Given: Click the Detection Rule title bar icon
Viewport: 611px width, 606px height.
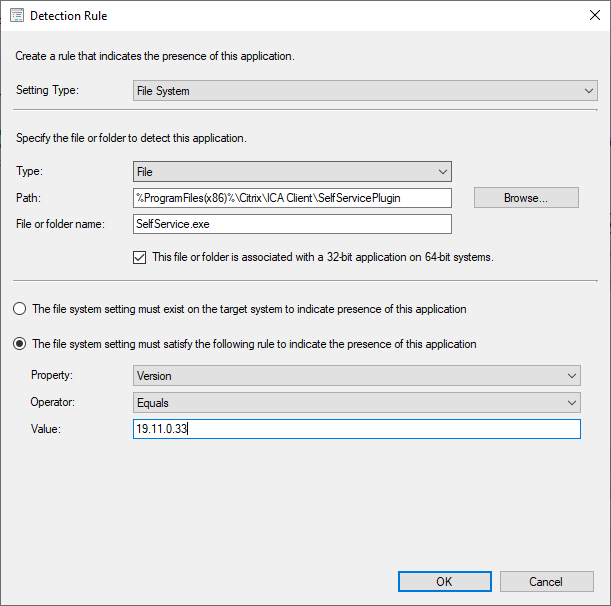Looking at the screenshot, I should tap(17, 16).
